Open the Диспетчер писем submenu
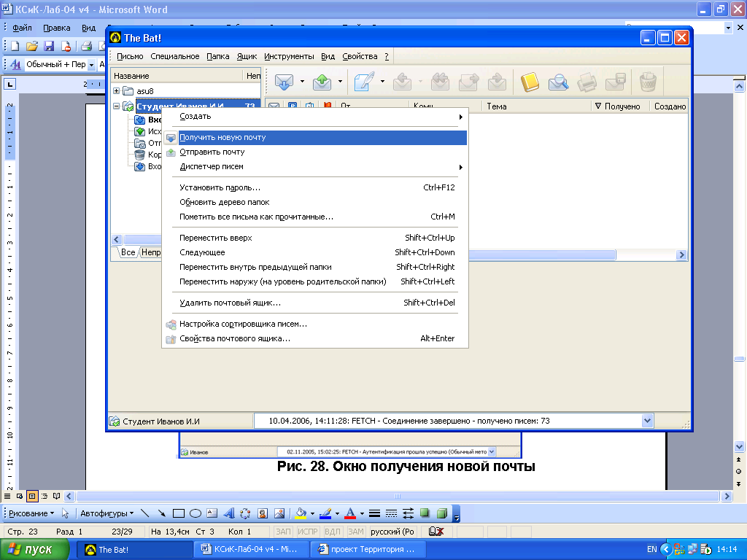 pos(314,167)
